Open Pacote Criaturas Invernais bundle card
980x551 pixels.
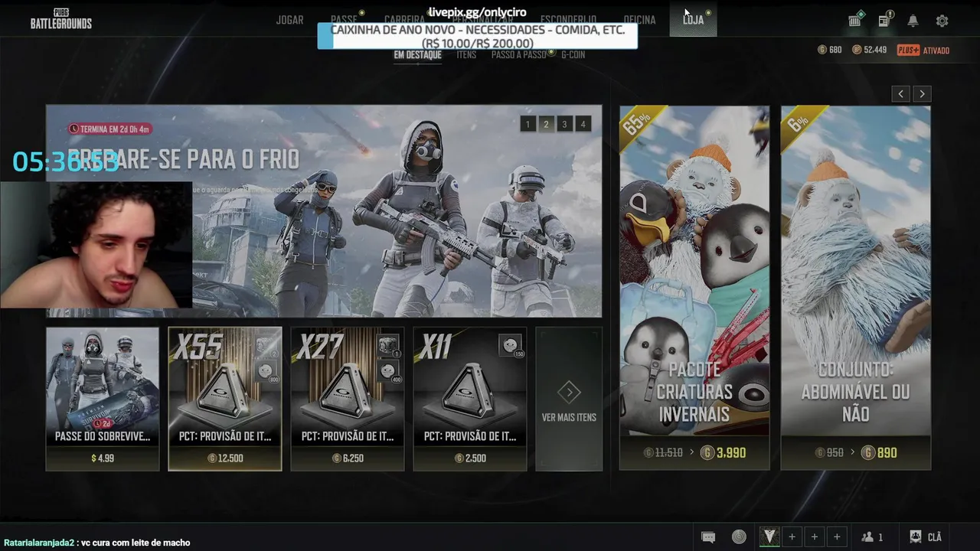694,288
